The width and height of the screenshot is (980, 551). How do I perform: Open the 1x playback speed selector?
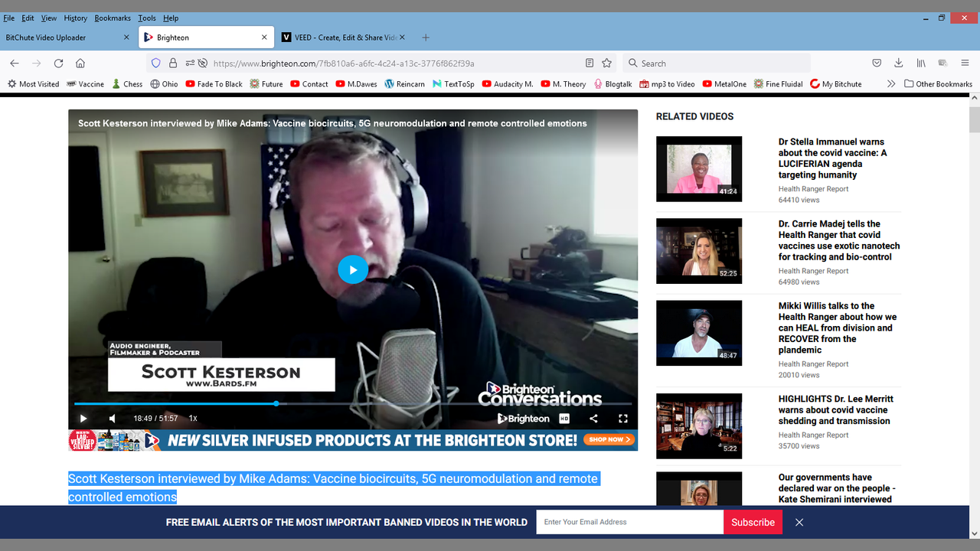click(193, 419)
